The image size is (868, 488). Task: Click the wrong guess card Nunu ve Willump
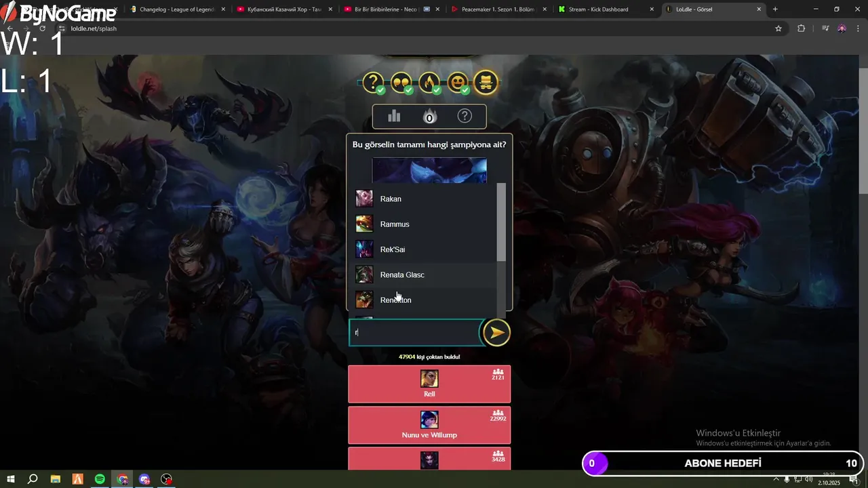coord(429,425)
